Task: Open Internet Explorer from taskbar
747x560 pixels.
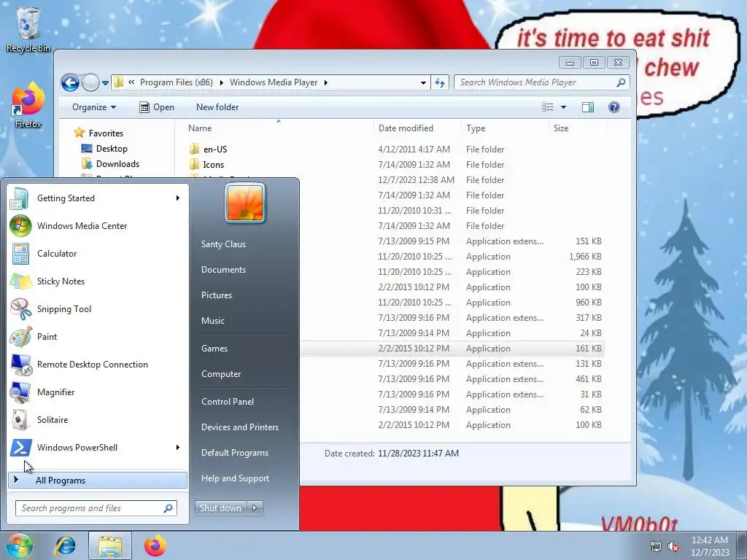Action: 65,545
